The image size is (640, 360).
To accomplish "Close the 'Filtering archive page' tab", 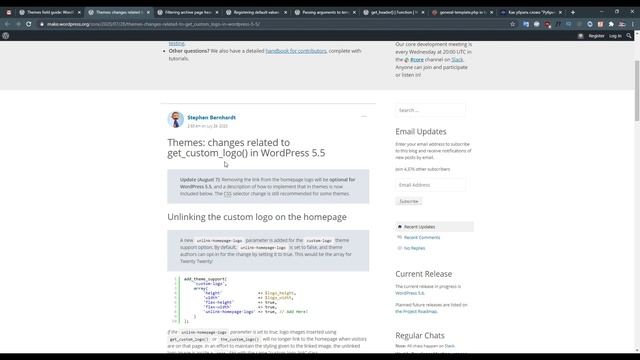I will [x=216, y=12].
